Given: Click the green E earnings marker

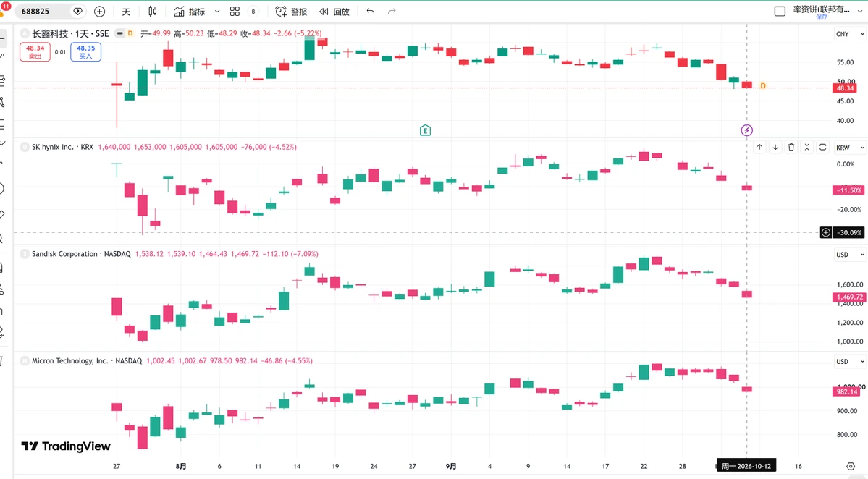Looking at the screenshot, I should click(x=425, y=130).
